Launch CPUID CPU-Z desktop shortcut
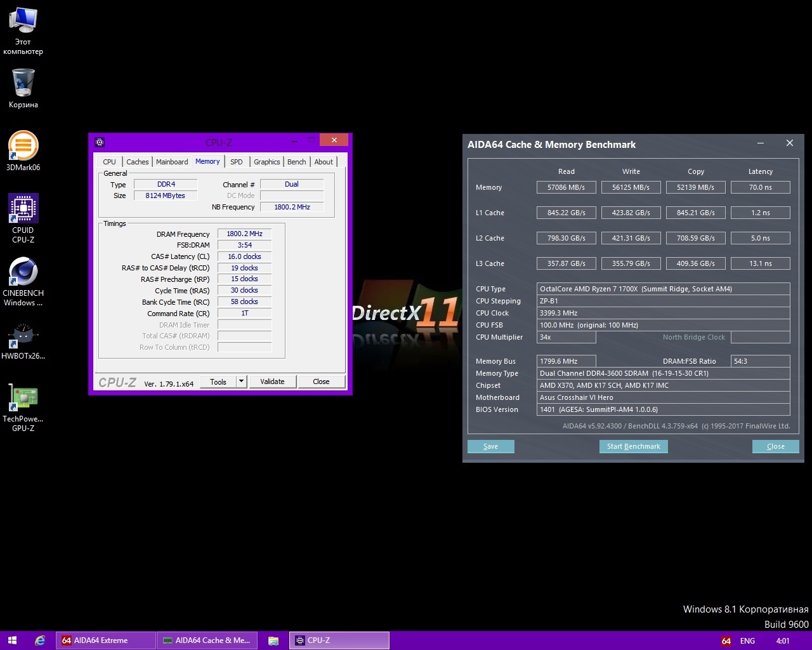 [23, 218]
